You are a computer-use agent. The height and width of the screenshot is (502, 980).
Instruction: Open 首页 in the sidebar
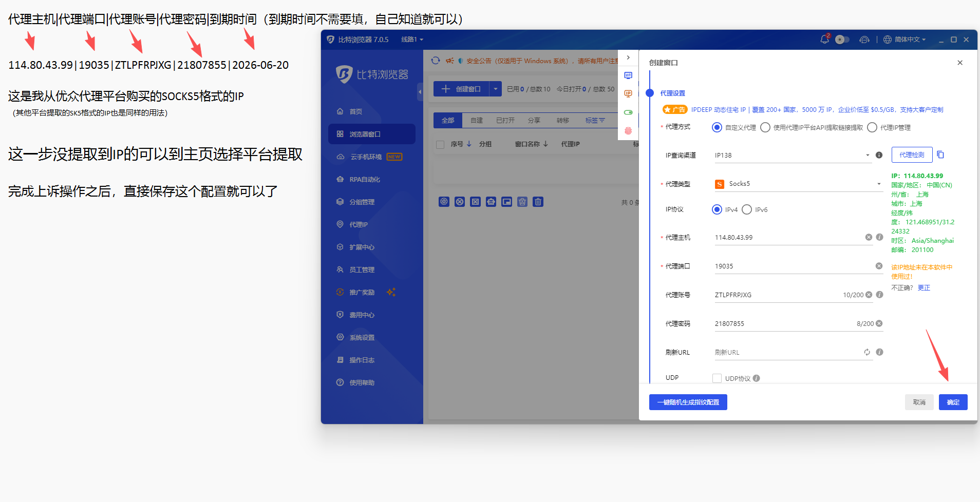(x=372, y=111)
